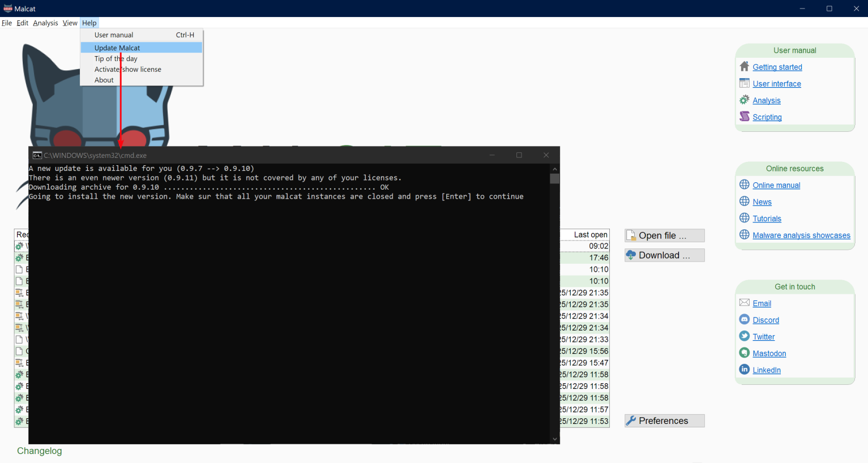Open the Changelog link
Image resolution: width=868 pixels, height=463 pixels.
click(x=39, y=451)
